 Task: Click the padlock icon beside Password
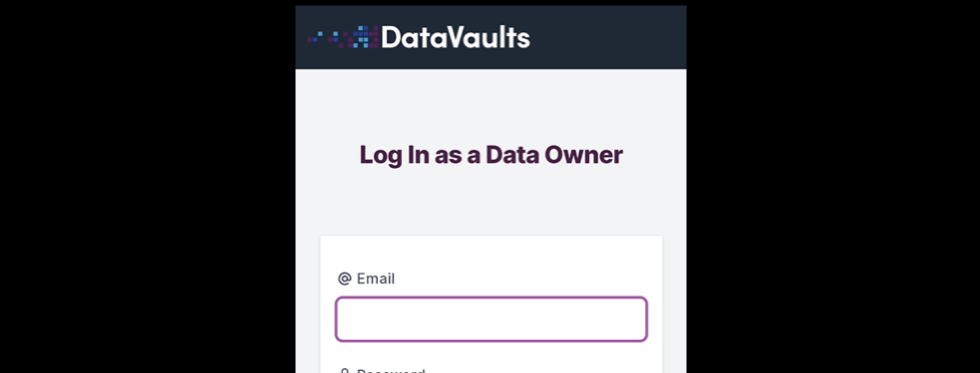coord(344,371)
